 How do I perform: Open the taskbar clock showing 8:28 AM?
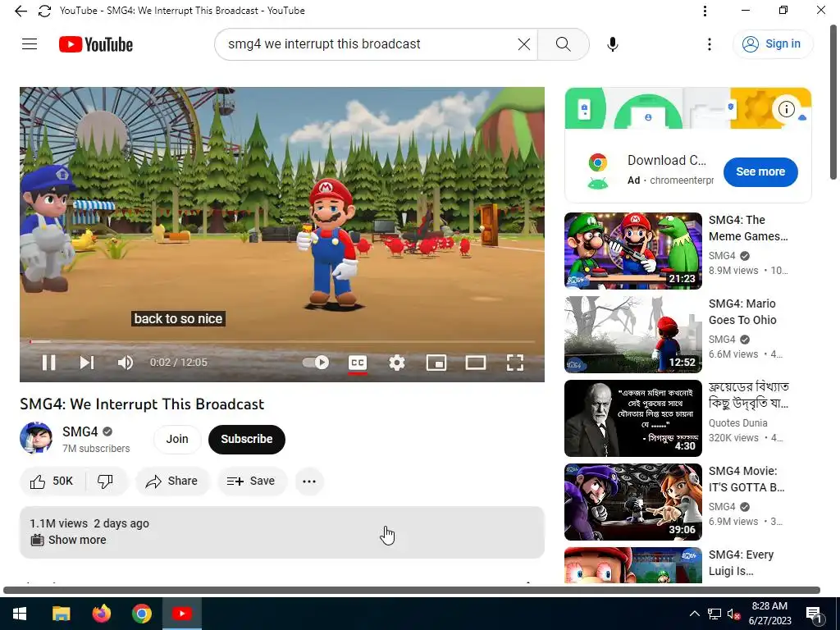[769, 614]
